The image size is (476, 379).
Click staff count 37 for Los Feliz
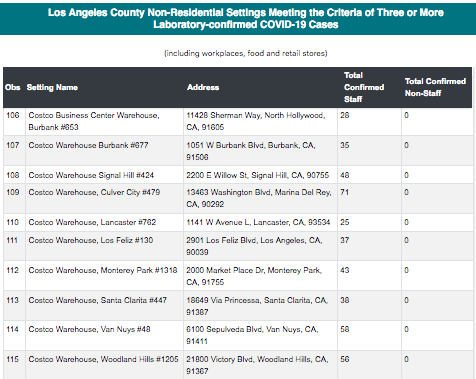click(345, 240)
